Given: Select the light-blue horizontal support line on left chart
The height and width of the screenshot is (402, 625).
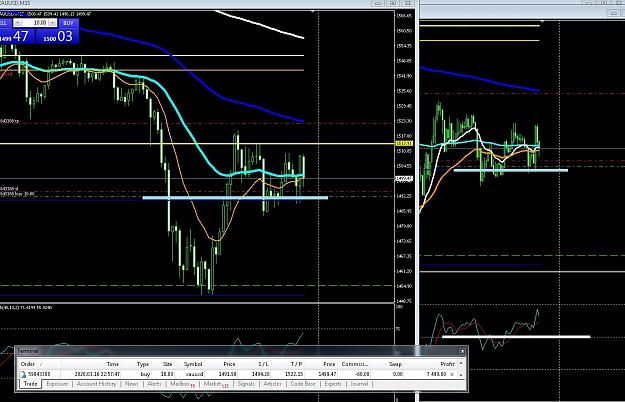Looking at the screenshot, I should (235, 198).
